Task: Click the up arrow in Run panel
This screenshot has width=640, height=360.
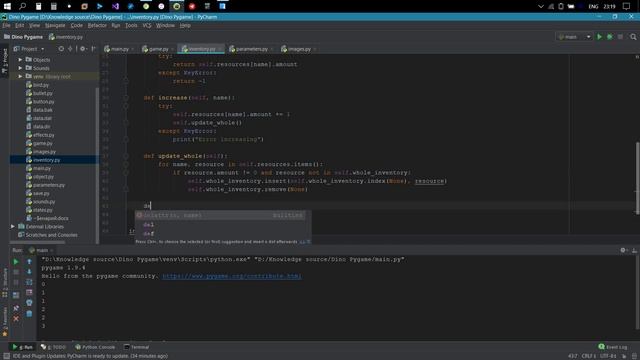Action: coord(29,262)
